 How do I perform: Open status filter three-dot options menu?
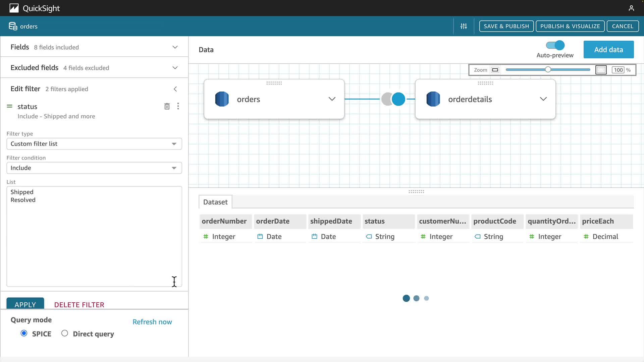tap(178, 106)
